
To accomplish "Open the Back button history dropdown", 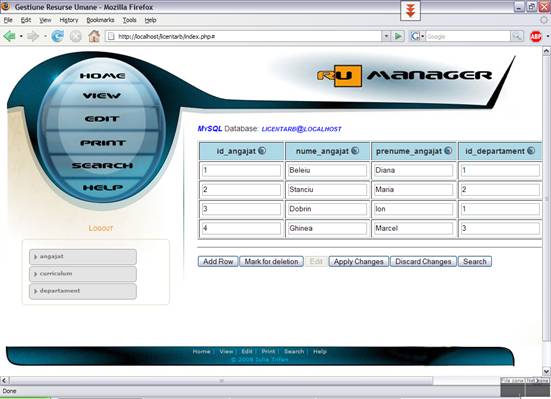I will (21, 36).
